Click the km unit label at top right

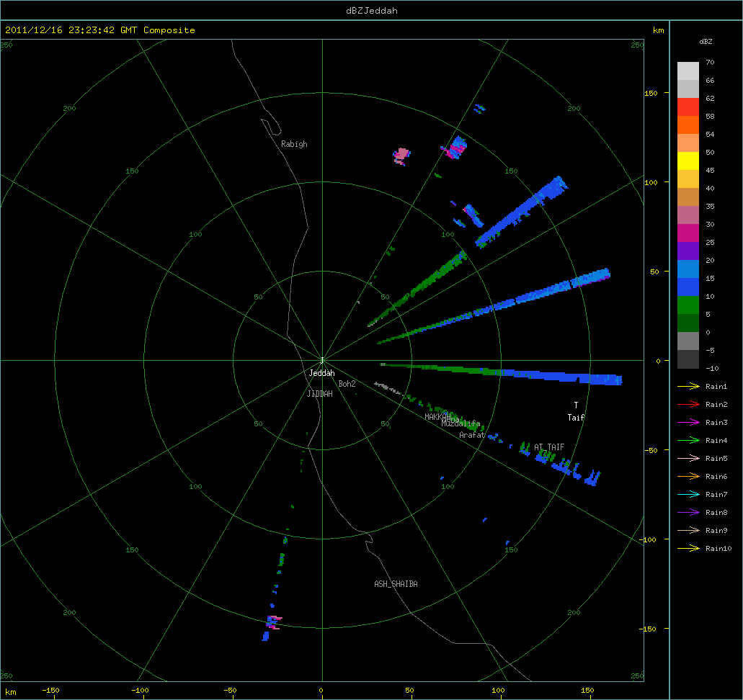tap(658, 30)
